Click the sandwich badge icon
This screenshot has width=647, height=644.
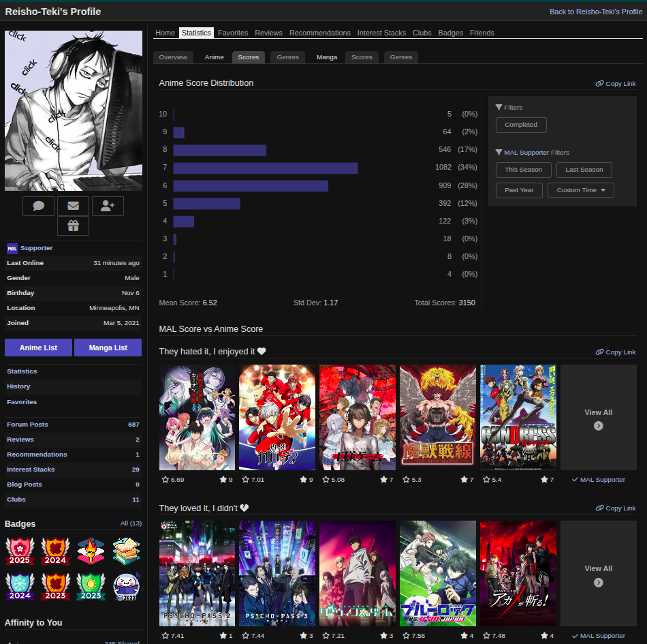(126, 551)
